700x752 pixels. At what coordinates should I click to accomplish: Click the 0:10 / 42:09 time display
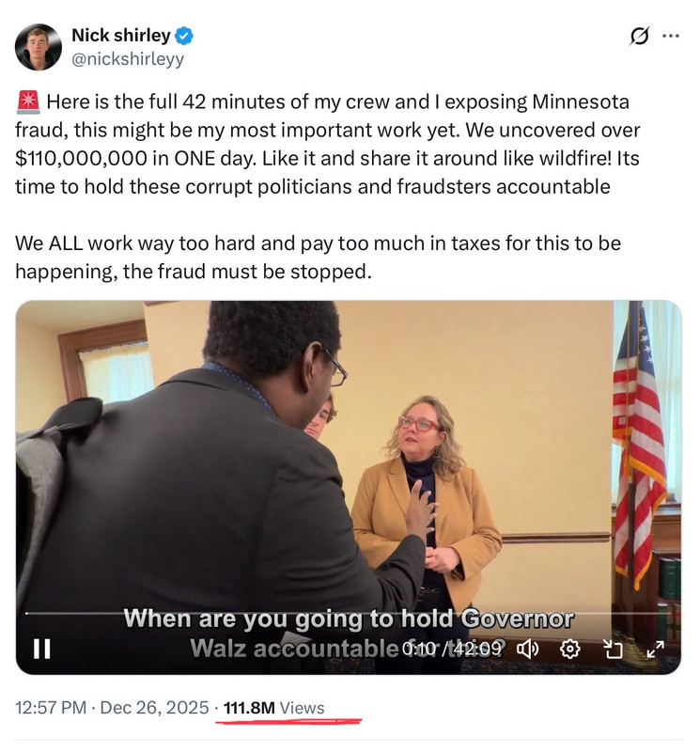point(451,650)
